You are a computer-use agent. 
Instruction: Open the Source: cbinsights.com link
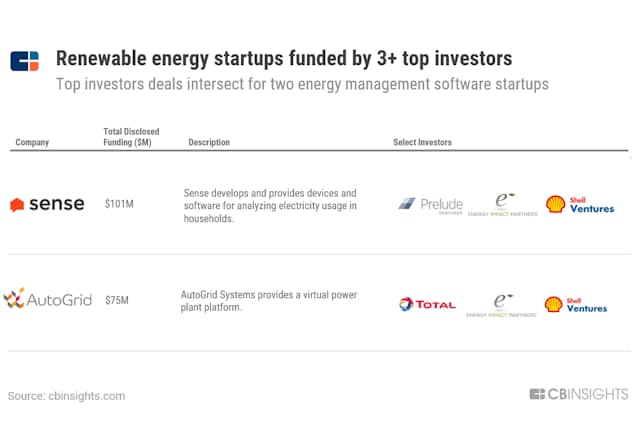click(66, 396)
